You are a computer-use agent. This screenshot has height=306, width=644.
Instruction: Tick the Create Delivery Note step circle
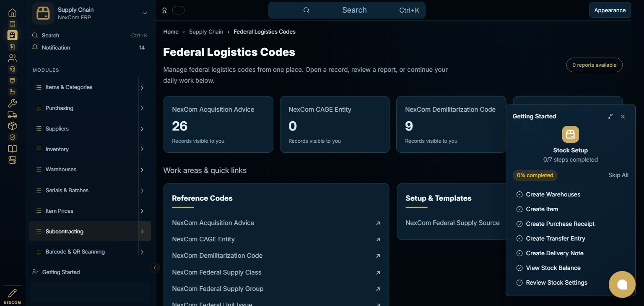(519, 253)
